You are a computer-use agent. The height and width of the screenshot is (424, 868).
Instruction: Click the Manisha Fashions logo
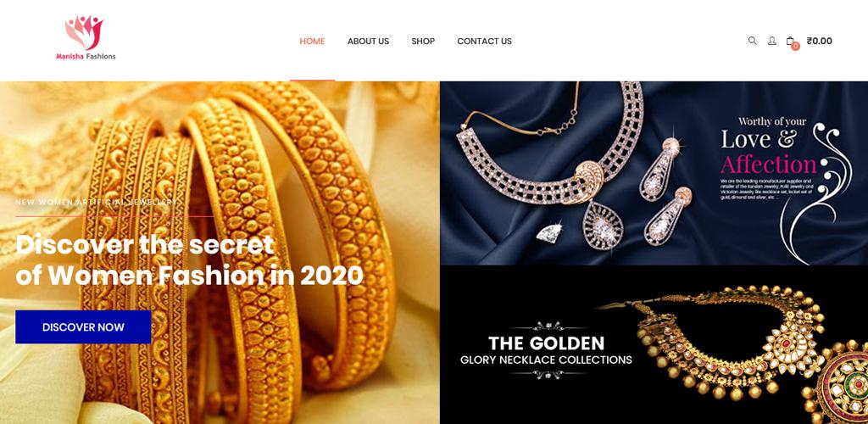coord(86,37)
